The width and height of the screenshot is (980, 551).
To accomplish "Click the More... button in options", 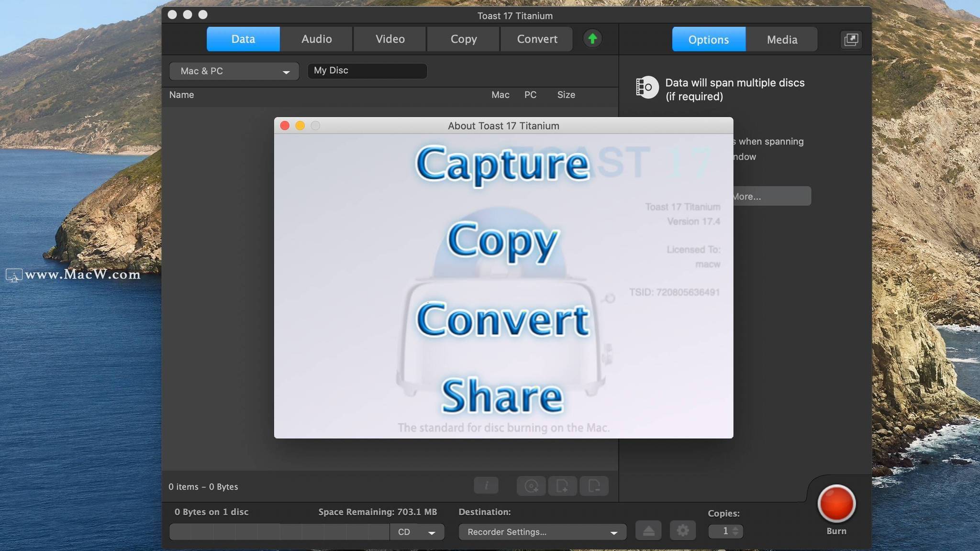I will (771, 196).
